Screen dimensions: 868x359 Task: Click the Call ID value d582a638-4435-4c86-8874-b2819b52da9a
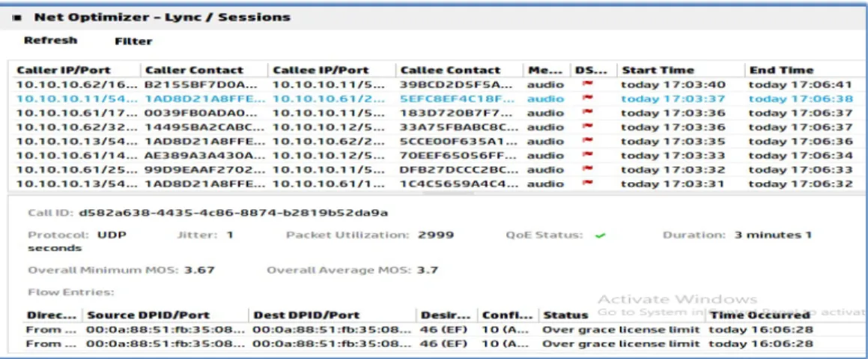233,213
